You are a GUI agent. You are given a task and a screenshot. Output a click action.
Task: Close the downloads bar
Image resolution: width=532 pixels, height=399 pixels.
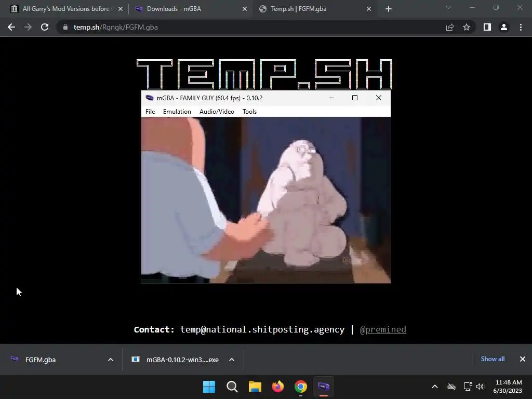pyautogui.click(x=523, y=359)
